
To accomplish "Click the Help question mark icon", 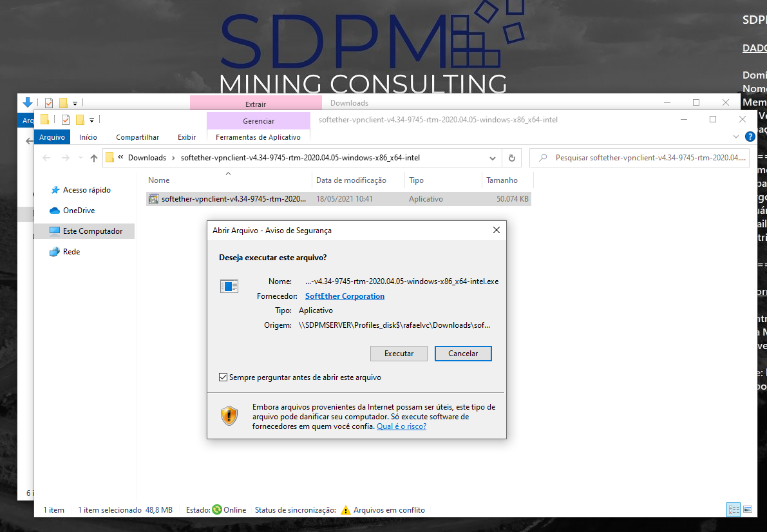I will (750, 137).
